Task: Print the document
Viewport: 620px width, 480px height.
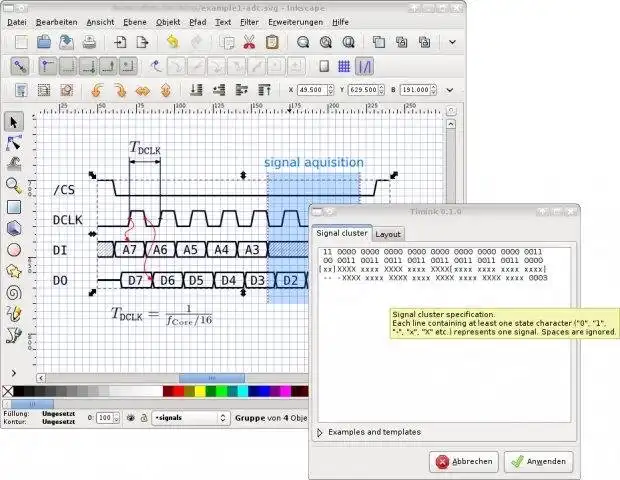Action: tap(89, 42)
